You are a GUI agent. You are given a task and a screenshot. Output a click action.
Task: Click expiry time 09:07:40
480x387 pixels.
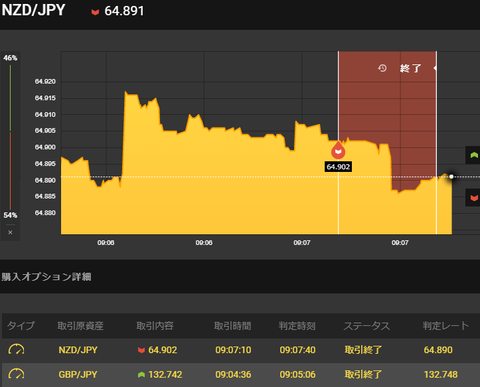pyautogui.click(x=297, y=350)
